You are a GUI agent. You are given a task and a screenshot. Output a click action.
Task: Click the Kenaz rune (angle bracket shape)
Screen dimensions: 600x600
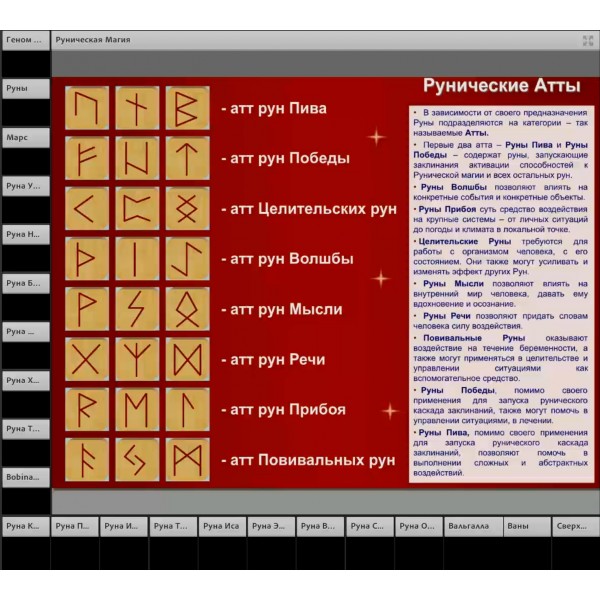(x=87, y=209)
